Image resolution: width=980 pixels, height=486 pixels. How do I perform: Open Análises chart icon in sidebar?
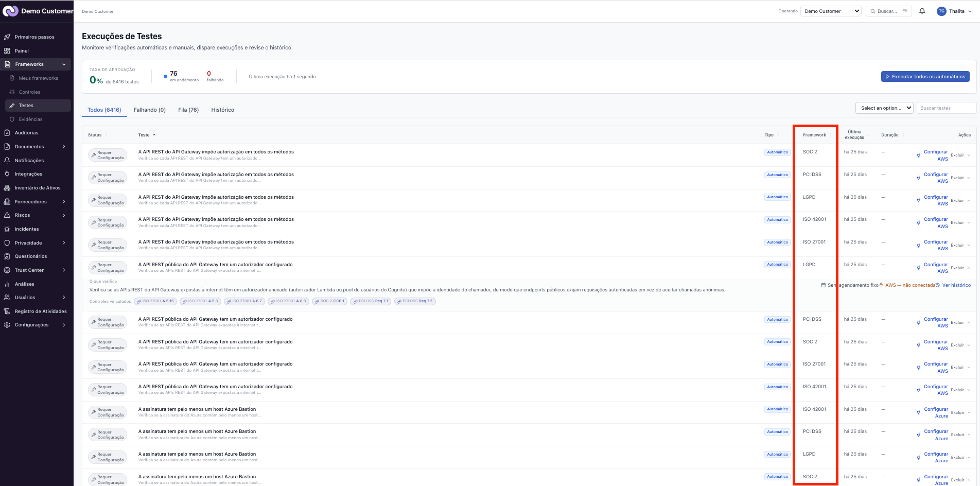click(x=7, y=284)
